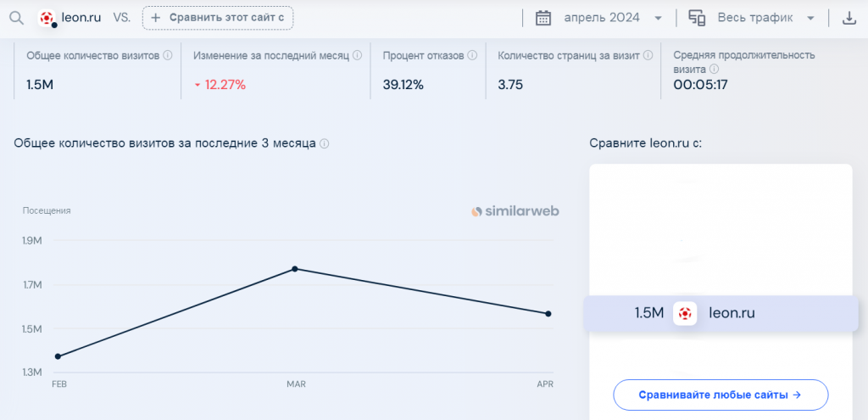Viewport: 868px width, 420px height.
Task: Download report using the download icon
Action: pyautogui.click(x=849, y=19)
